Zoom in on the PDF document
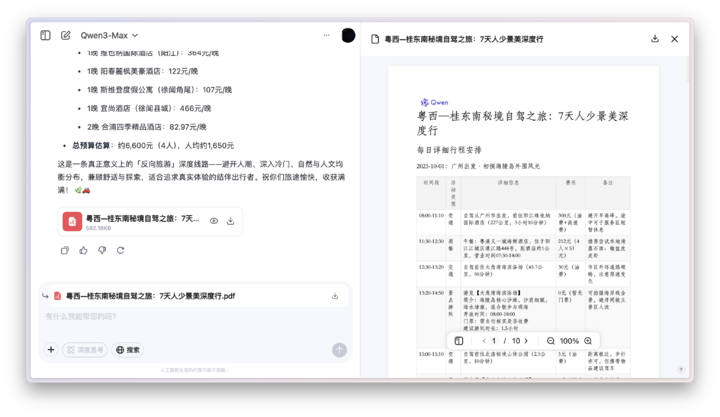Image resolution: width=720 pixels, height=417 pixels. (x=588, y=341)
